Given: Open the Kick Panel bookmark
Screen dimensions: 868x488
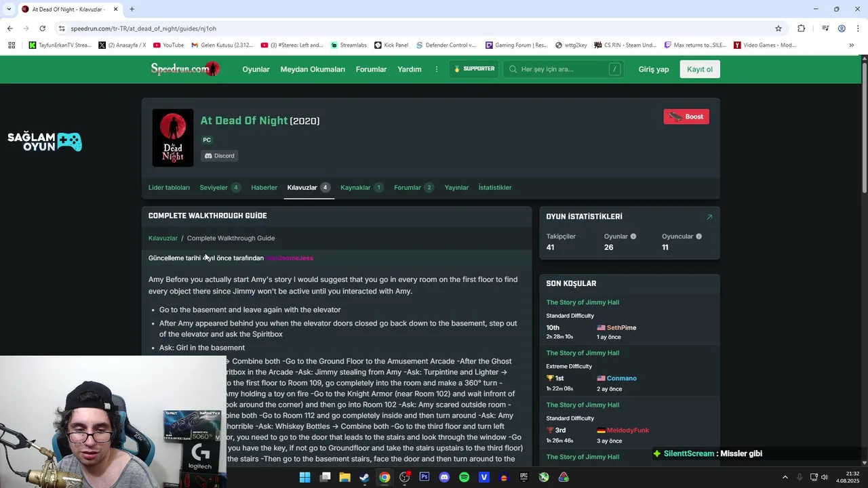Looking at the screenshot, I should [391, 45].
